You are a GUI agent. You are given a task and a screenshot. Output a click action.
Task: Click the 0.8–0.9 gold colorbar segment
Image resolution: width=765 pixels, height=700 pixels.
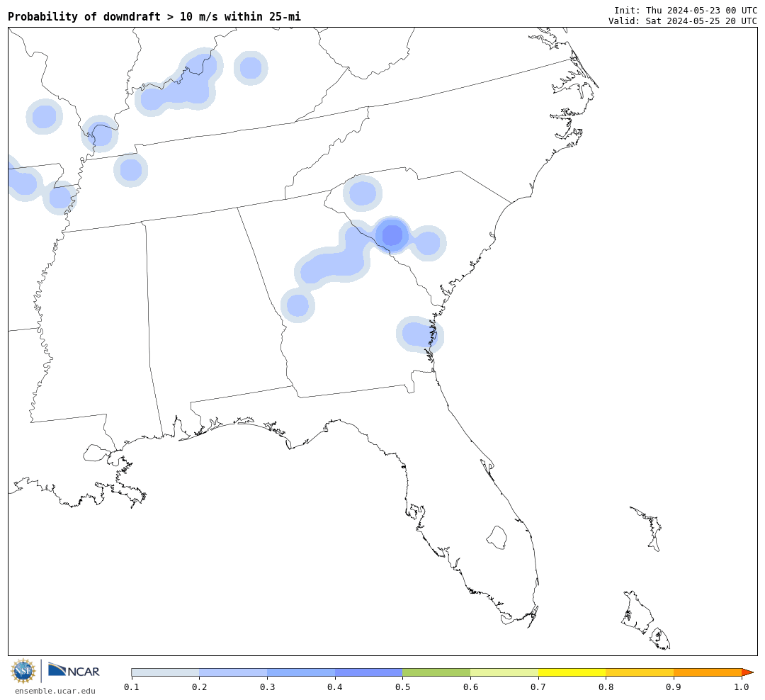point(640,672)
